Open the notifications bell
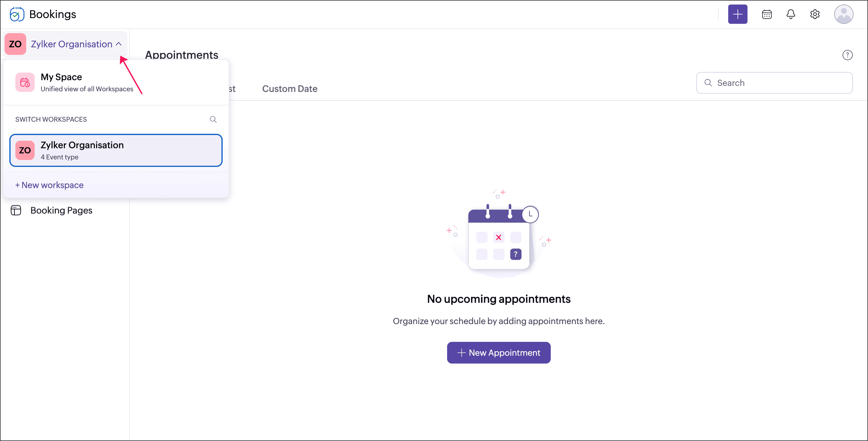868x441 pixels. pos(791,14)
